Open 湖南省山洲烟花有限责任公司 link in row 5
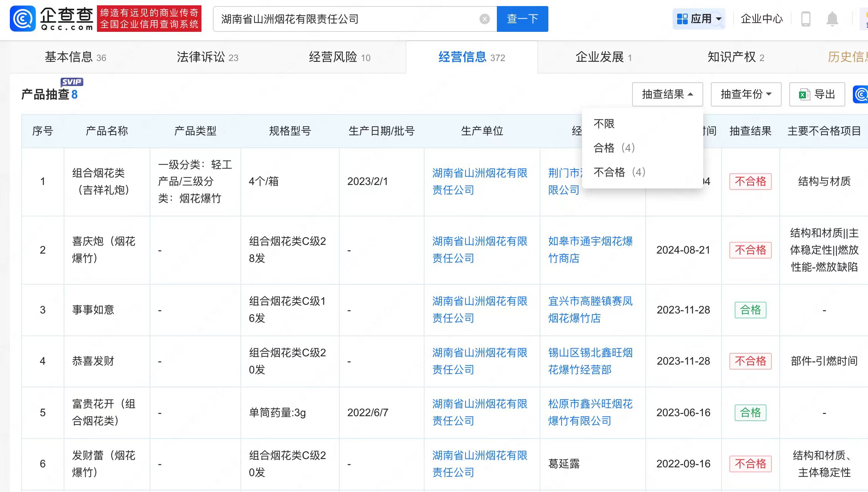The height and width of the screenshot is (492, 868). click(x=480, y=412)
